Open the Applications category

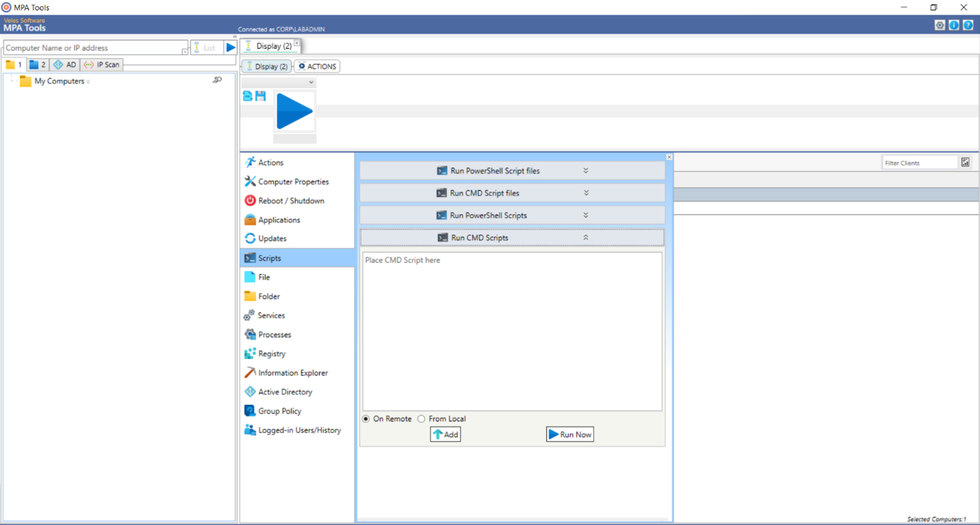point(297,220)
